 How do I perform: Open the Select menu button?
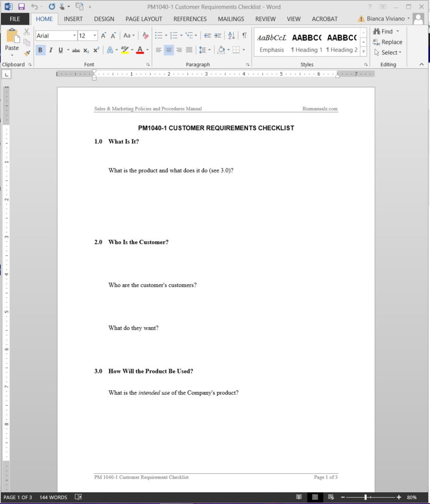pos(388,52)
